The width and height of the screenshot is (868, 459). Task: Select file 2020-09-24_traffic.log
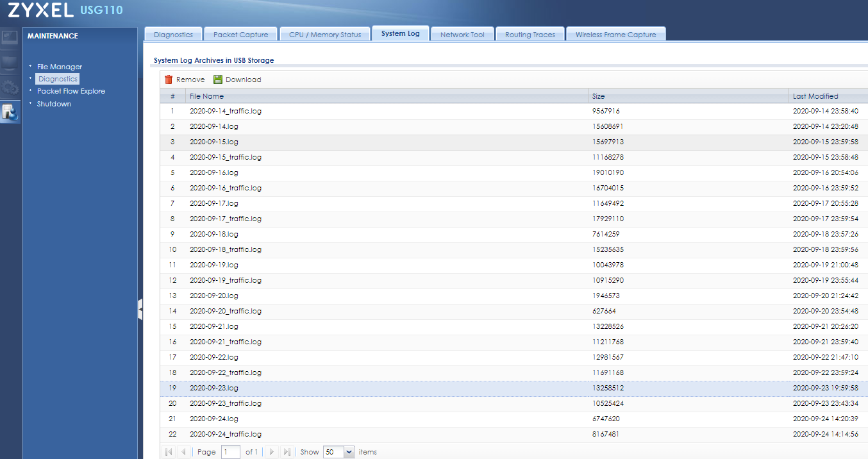[x=226, y=434]
